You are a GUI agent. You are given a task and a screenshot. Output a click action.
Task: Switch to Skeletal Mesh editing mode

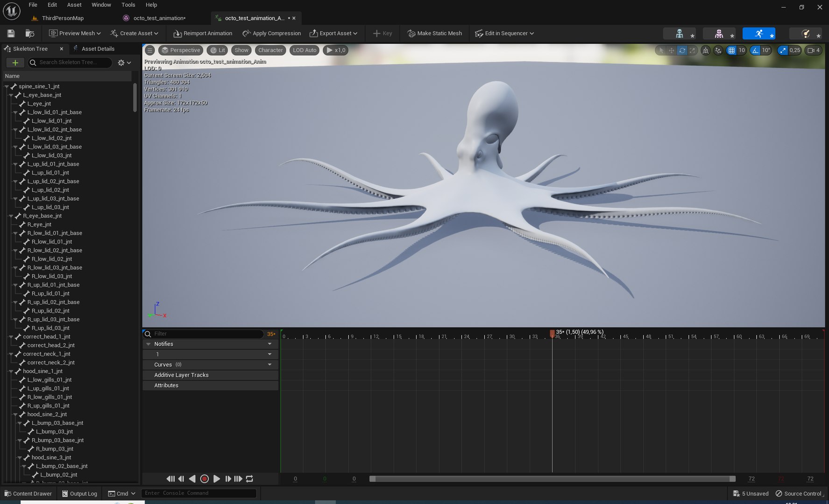coord(719,34)
